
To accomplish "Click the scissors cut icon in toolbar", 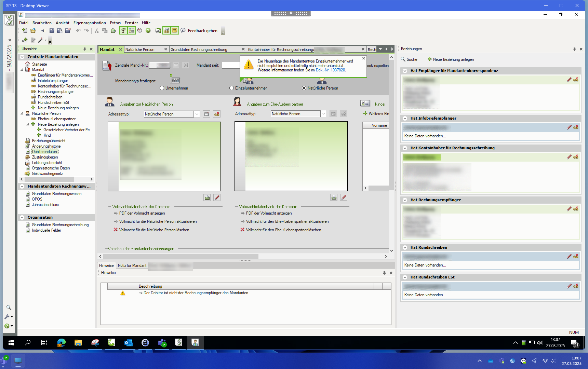I will (96, 31).
